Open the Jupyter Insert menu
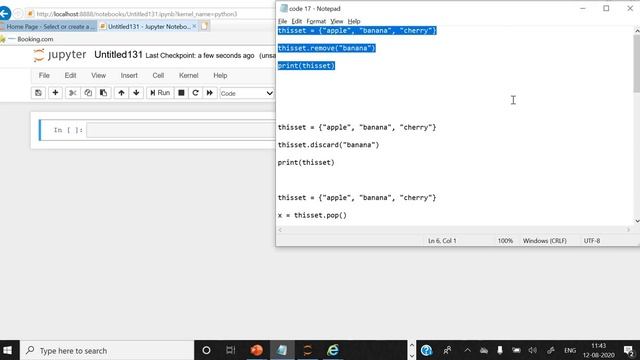This screenshot has width=640, height=360. tap(129, 76)
